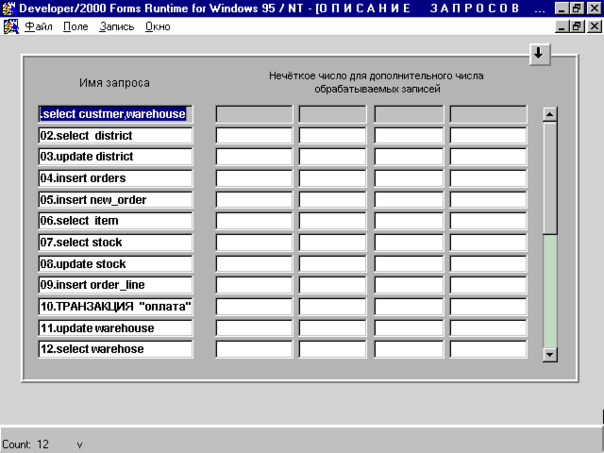Click the 'Нечёткое число для дополнительного числа' heading
Image resolution: width=604 pixels, height=453 pixels.
[x=376, y=76]
